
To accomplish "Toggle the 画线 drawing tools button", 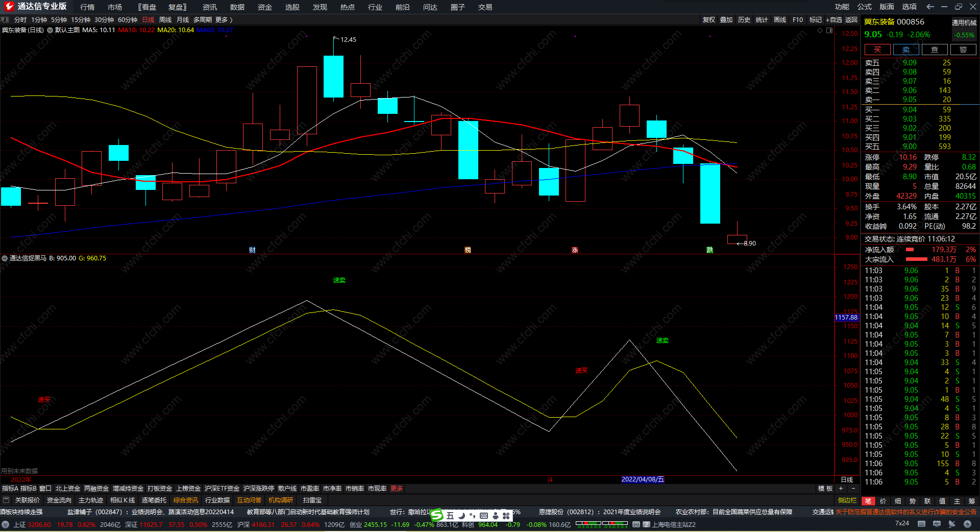I will click(x=780, y=20).
